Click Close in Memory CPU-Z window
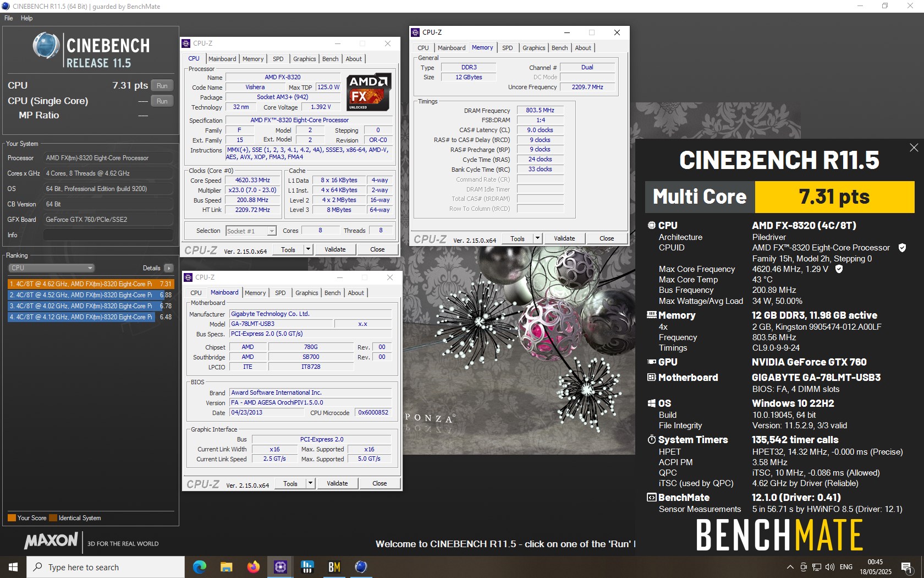This screenshot has height=578, width=924. point(607,238)
